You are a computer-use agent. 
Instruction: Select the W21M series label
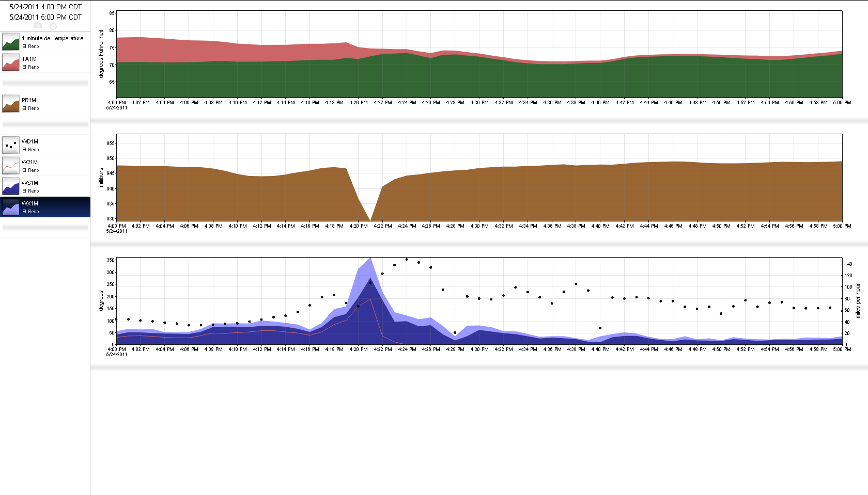tap(29, 162)
